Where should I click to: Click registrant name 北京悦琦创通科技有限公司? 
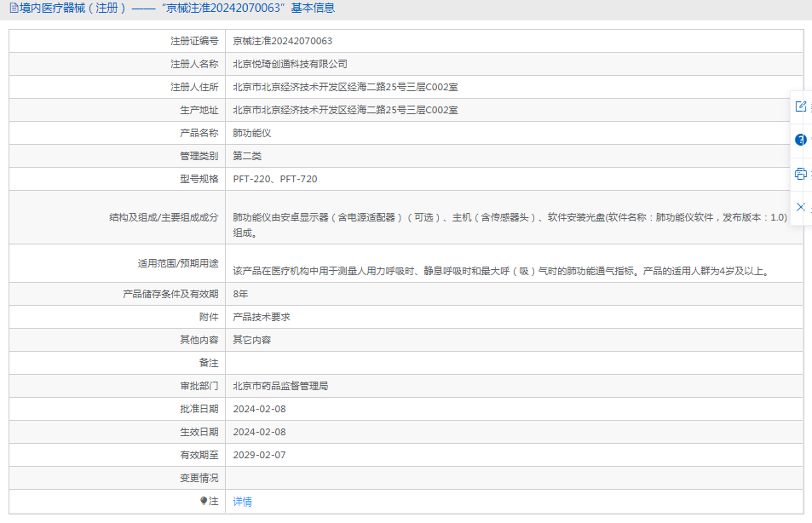pyautogui.click(x=290, y=64)
